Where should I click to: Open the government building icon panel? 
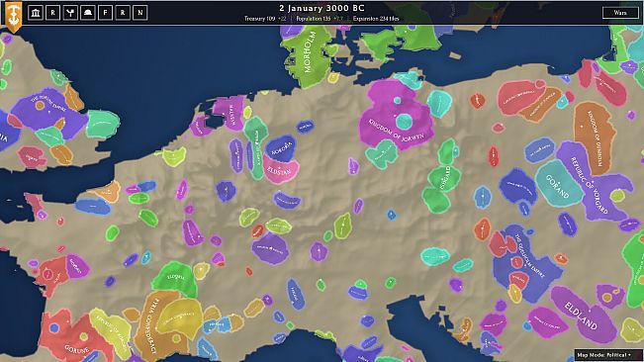click(x=36, y=13)
